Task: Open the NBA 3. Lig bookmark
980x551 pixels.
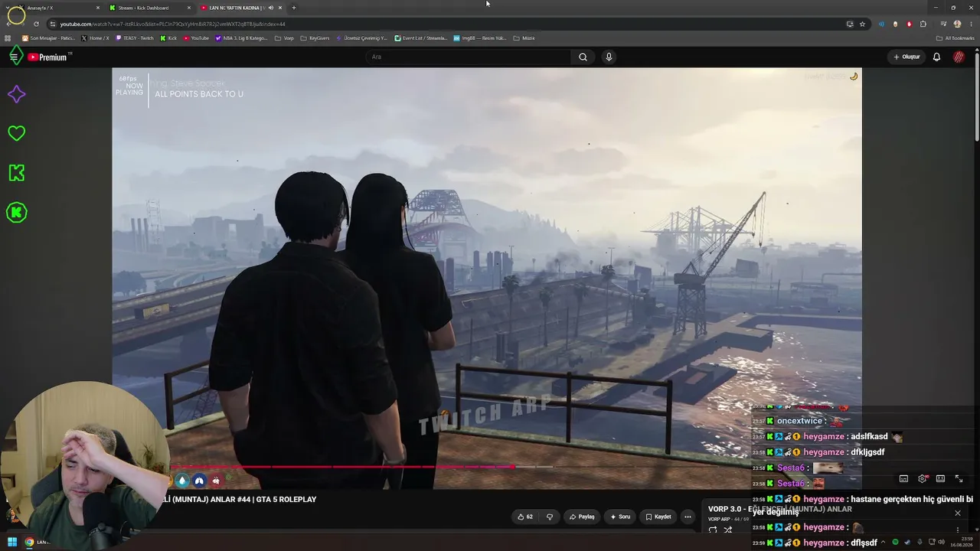Action: click(241, 38)
